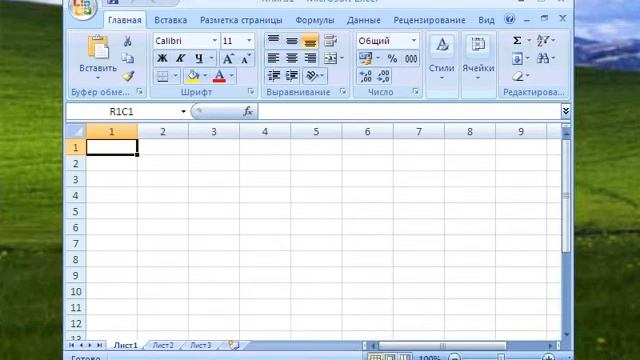Increase font size with large A icon
This screenshot has height=360, width=640.
pyautogui.click(x=228, y=58)
